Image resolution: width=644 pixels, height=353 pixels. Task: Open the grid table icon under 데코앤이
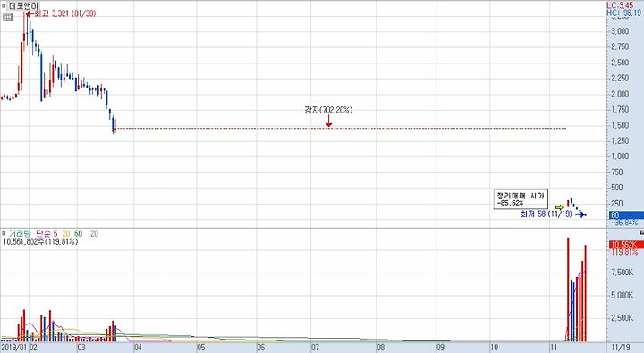tap(7, 17)
